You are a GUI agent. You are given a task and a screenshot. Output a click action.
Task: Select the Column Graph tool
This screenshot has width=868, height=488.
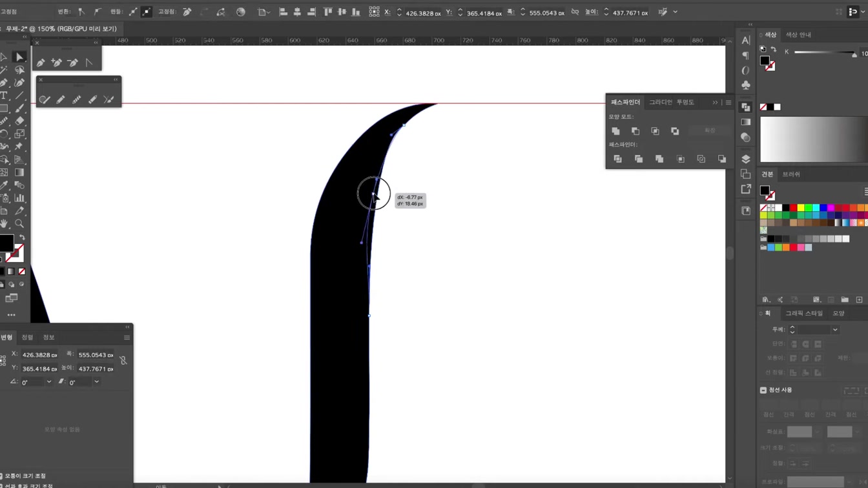[x=19, y=198]
